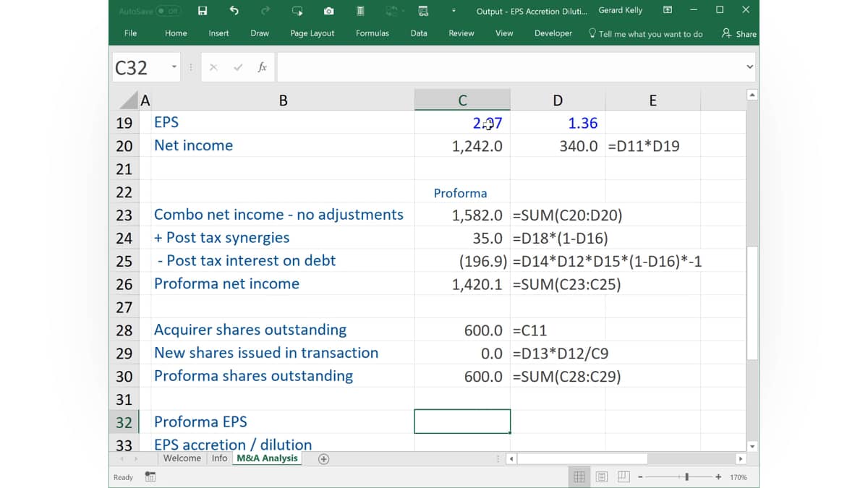Click the Tell me what you want to do box
This screenshot has height=488, width=868.
pyautogui.click(x=645, y=34)
